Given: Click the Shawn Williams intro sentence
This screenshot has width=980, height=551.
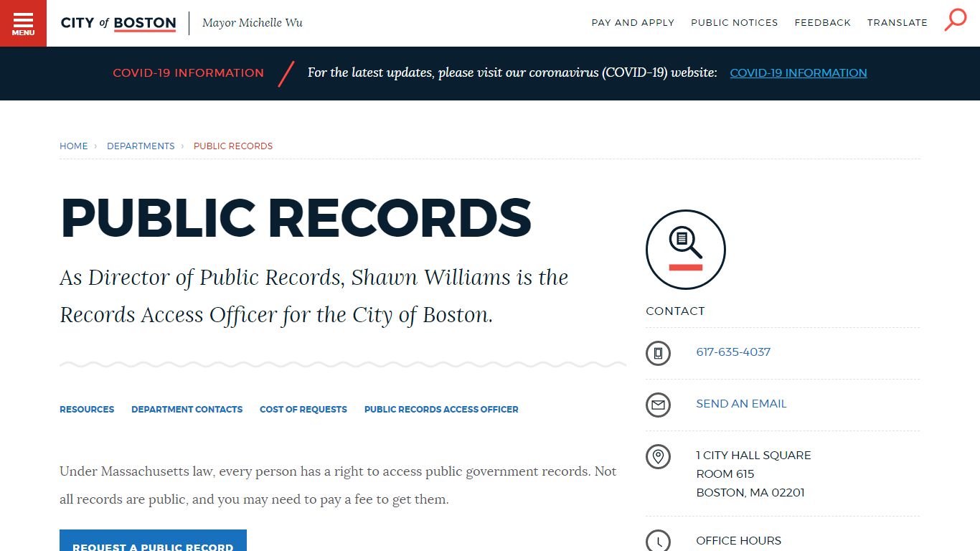Looking at the screenshot, I should coord(314,296).
